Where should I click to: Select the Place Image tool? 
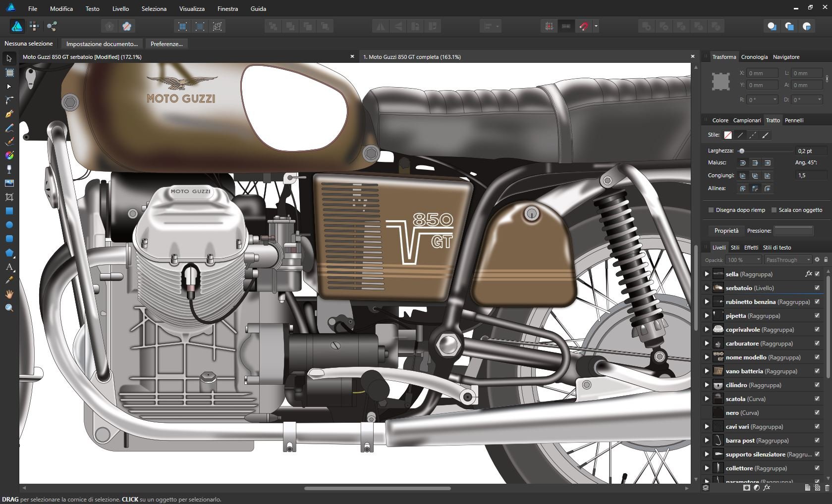[9, 183]
